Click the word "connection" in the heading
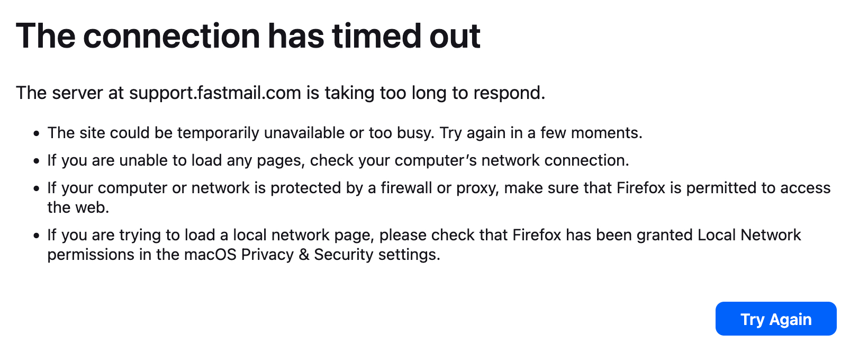The image size is (868, 361). (x=171, y=36)
